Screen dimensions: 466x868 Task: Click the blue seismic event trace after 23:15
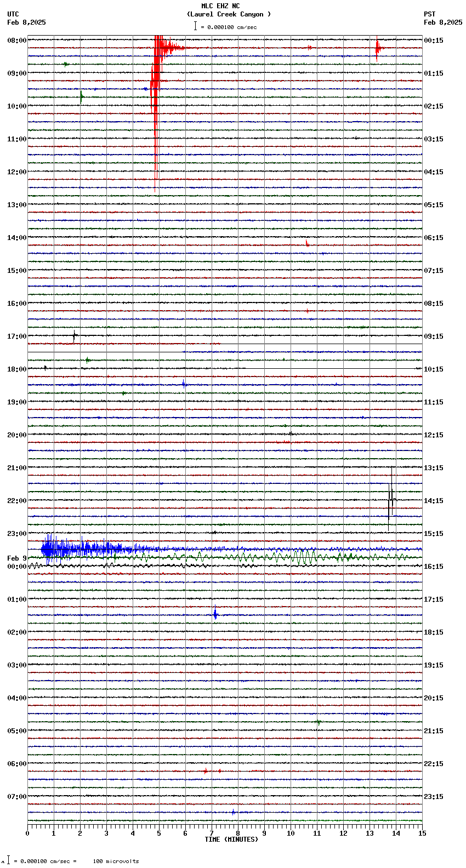point(99,549)
